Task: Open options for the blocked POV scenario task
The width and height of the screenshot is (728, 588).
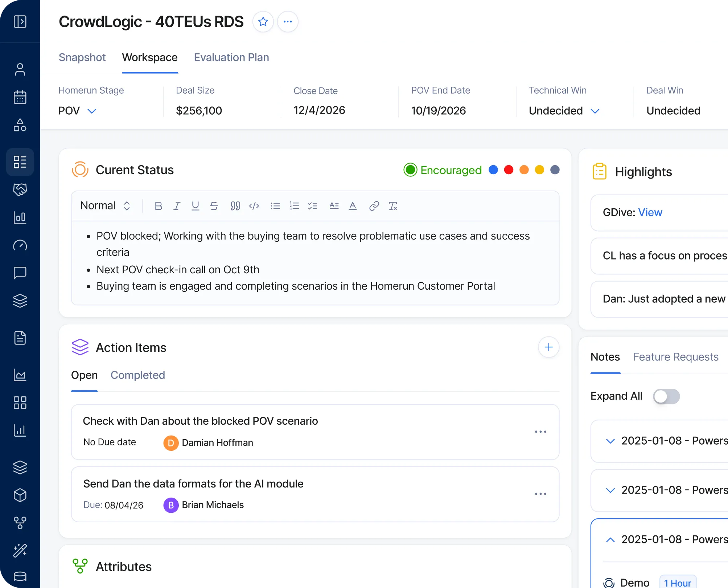Action: (540, 432)
